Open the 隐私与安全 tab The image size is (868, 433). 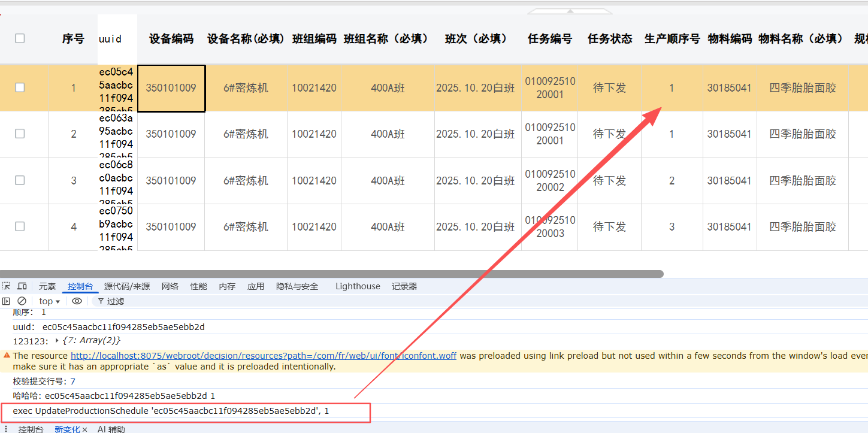[x=297, y=286]
